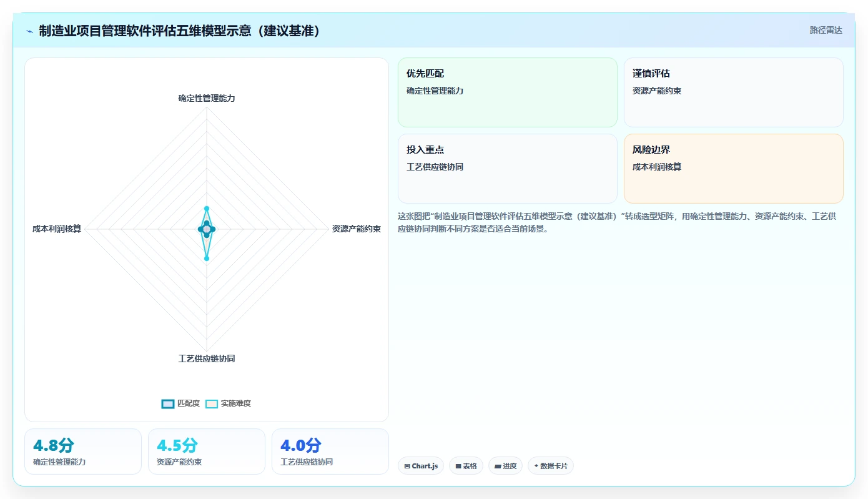Open the 投入重点 card
The height and width of the screenshot is (499, 868).
[508, 169]
